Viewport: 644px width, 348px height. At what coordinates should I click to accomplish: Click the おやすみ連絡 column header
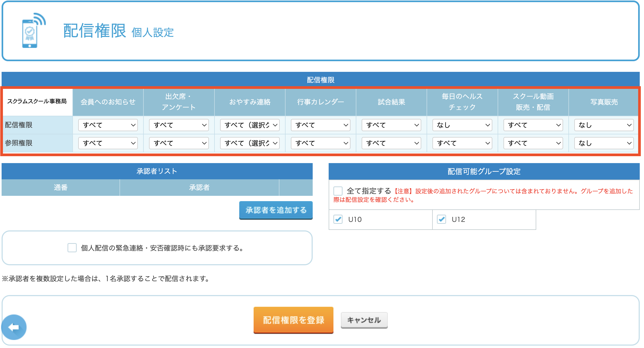coord(250,102)
